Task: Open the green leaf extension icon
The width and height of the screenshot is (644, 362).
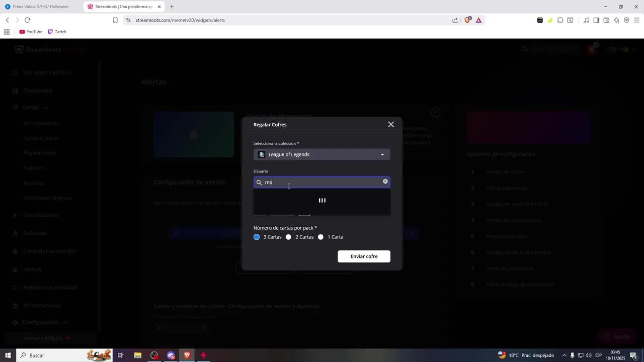Action: click(x=550, y=20)
